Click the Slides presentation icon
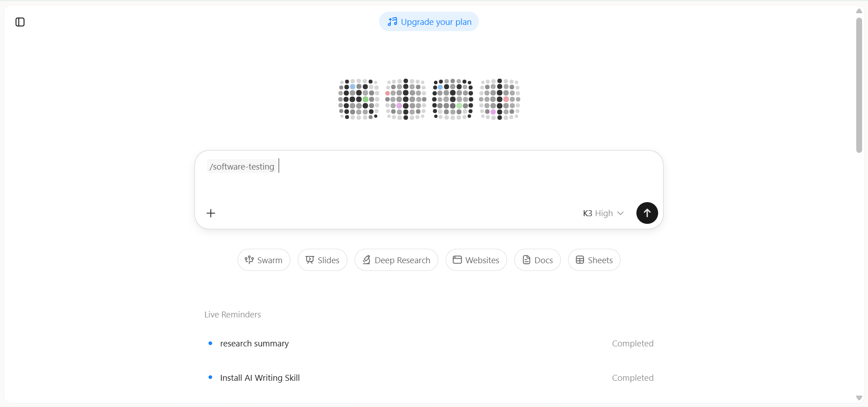 [x=309, y=260]
